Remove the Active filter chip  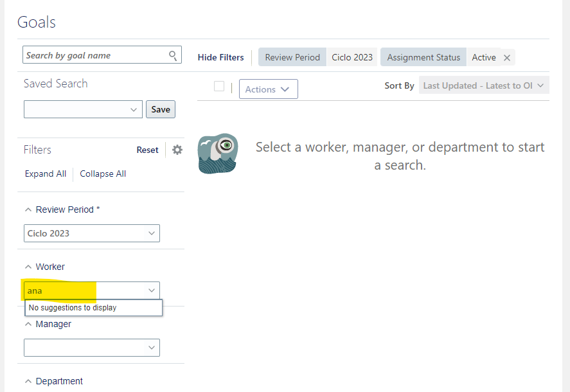[x=508, y=57]
